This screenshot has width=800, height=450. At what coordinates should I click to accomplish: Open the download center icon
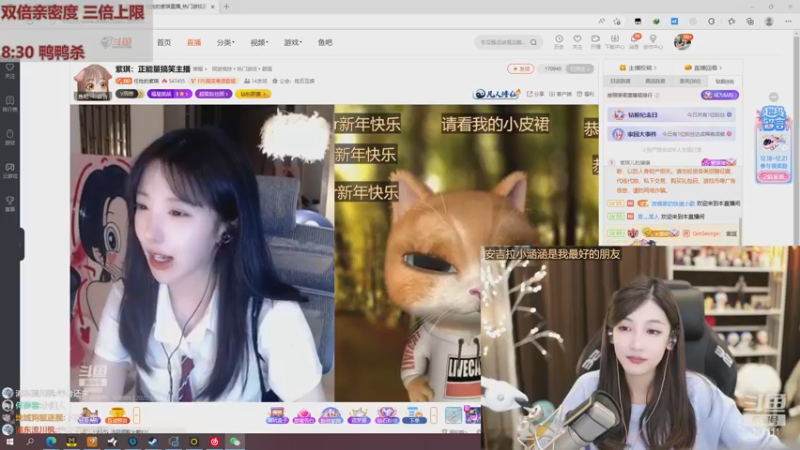614,42
